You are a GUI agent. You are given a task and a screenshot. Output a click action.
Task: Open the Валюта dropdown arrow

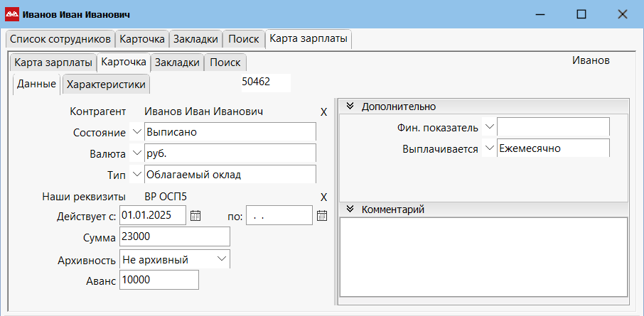click(x=136, y=153)
